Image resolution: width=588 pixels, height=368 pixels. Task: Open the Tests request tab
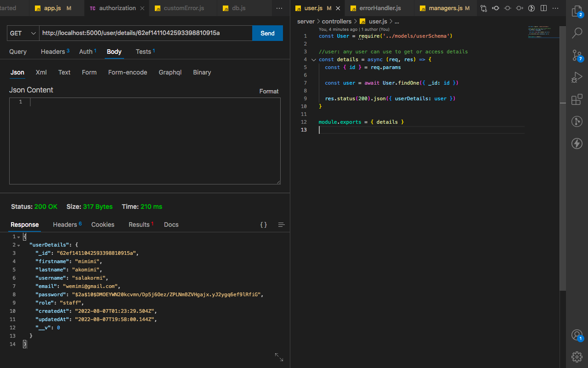[145, 52]
